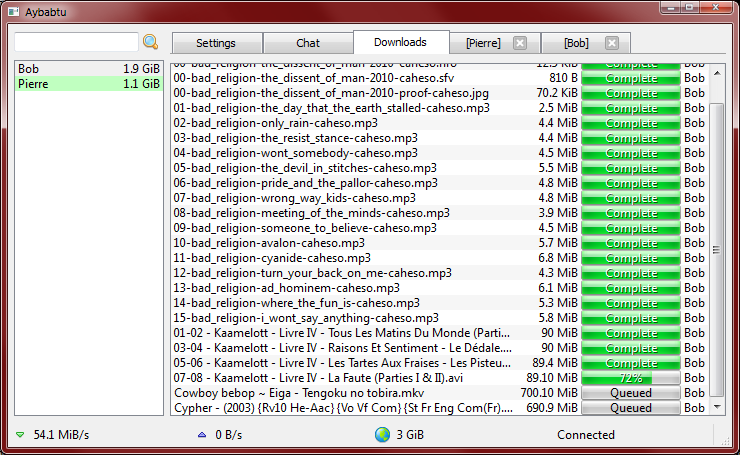Viewport: 740px width, 455px height.
Task: Click the 690.9 MiB size cell
Action: click(x=552, y=408)
